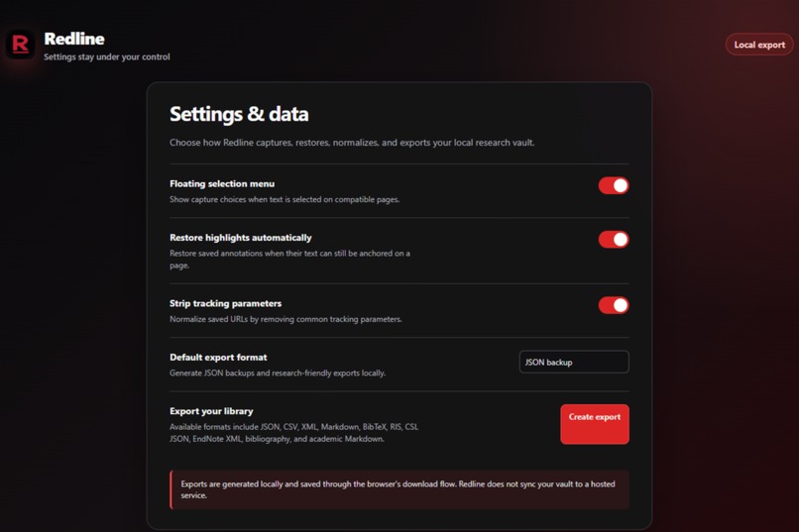Click the Strip tracking parameters label
The width and height of the screenshot is (799, 532).
225,303
